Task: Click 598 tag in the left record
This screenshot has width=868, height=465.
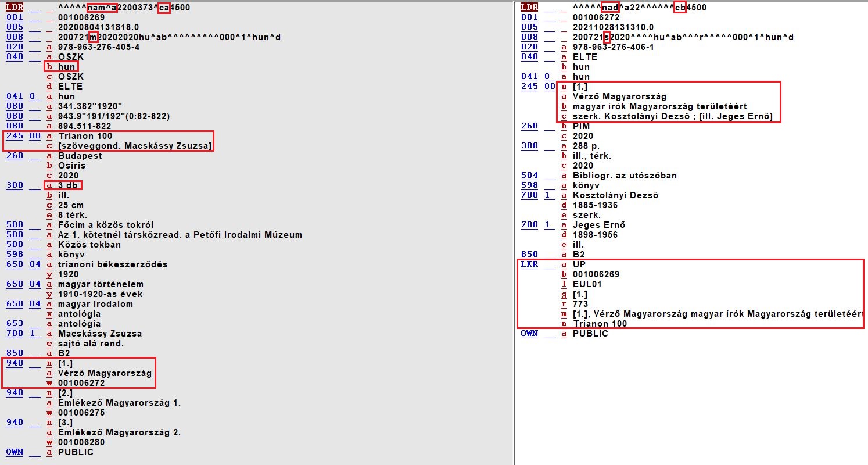Action: (x=15, y=255)
